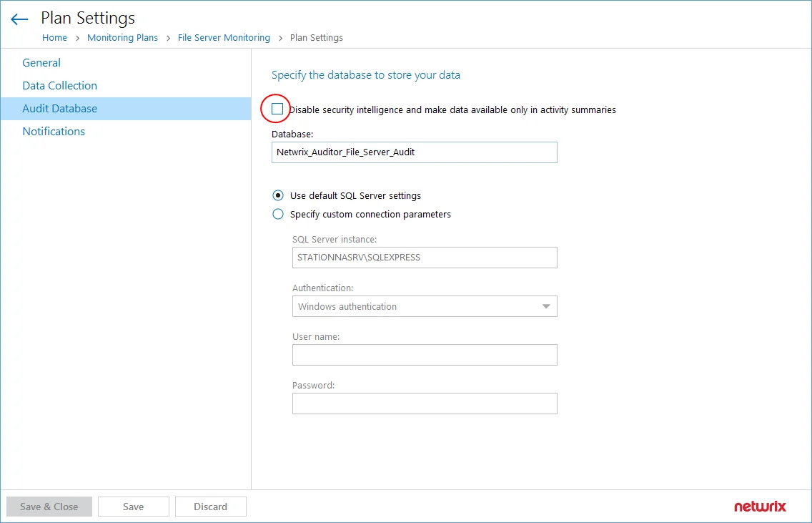
Task: Discard the changes
Action: pyautogui.click(x=211, y=507)
